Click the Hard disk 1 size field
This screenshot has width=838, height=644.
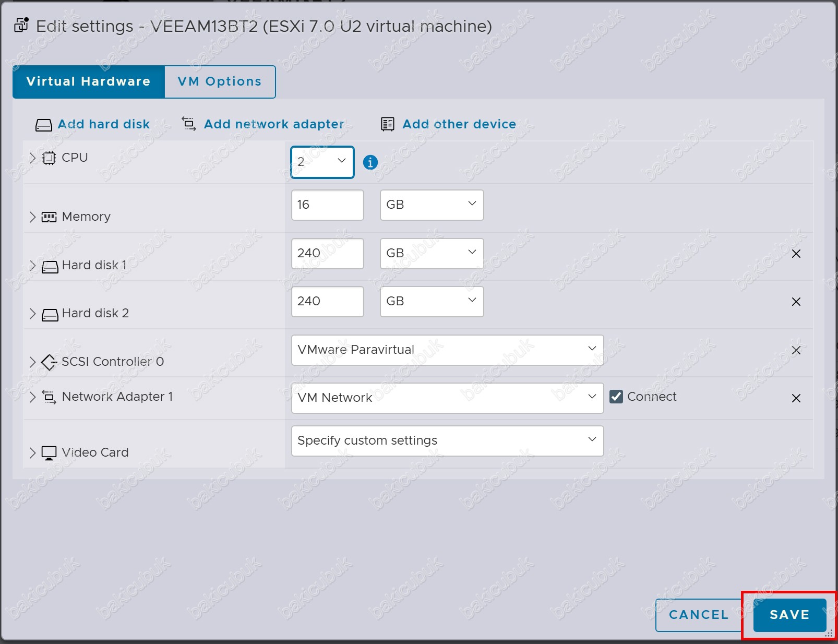point(328,254)
